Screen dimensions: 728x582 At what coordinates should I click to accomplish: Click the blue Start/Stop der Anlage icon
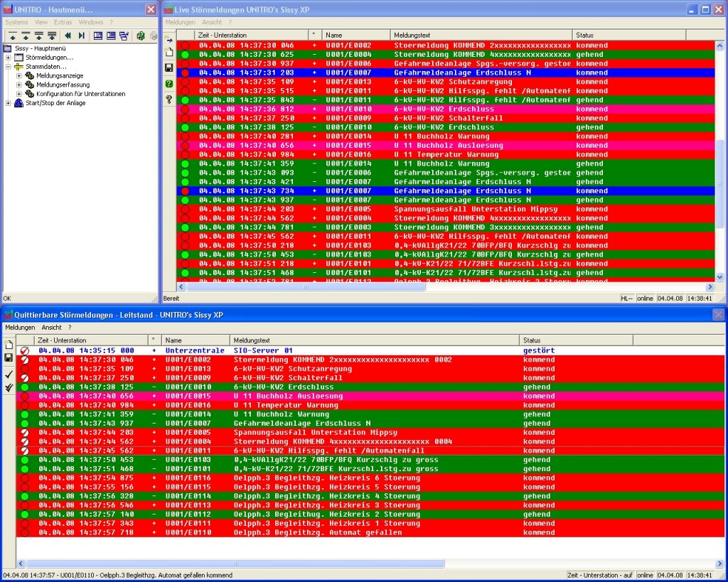click(18, 103)
